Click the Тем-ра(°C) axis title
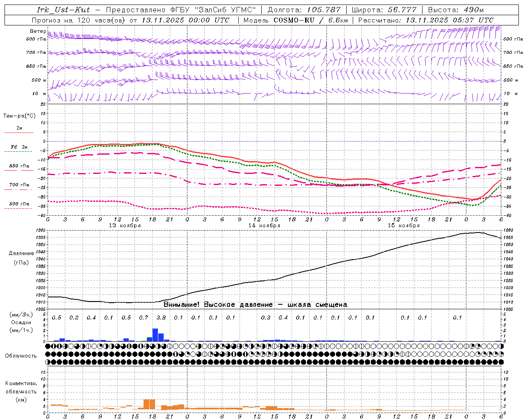The image size is (525, 420). click(x=19, y=116)
